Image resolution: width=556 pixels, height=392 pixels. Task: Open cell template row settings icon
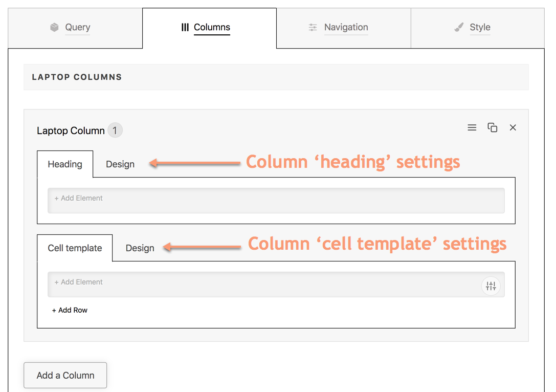[491, 286]
